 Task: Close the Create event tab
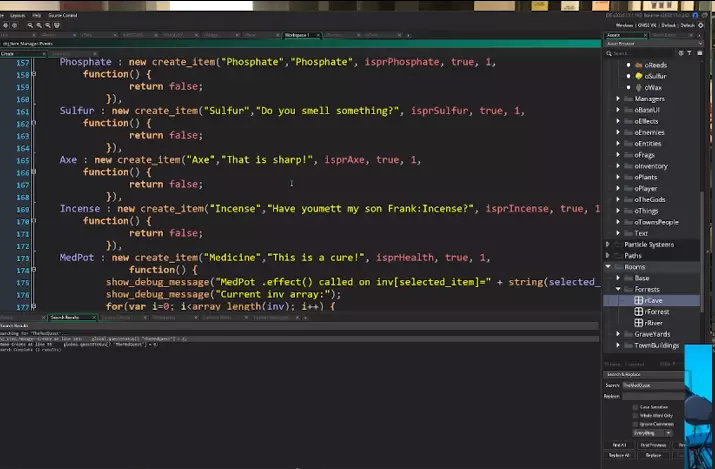[x=44, y=54]
